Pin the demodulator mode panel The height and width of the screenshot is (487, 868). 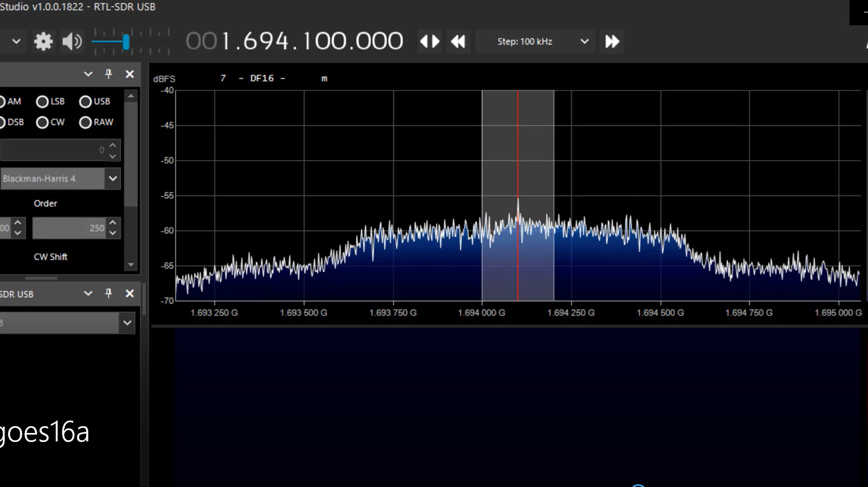pos(108,74)
